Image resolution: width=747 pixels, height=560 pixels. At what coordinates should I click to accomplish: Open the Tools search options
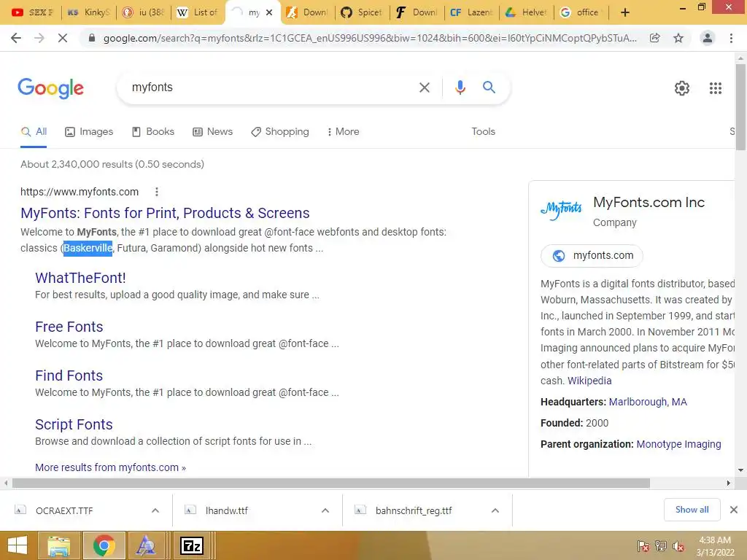click(483, 132)
